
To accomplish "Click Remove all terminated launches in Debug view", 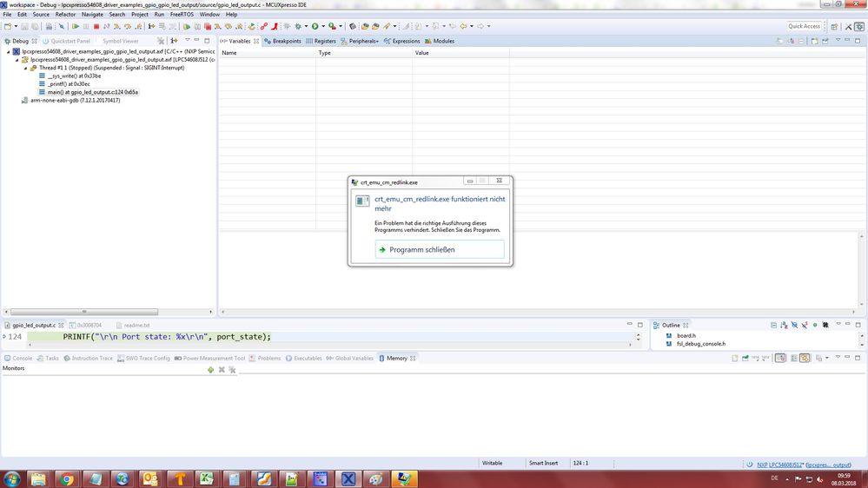I will pos(161,41).
